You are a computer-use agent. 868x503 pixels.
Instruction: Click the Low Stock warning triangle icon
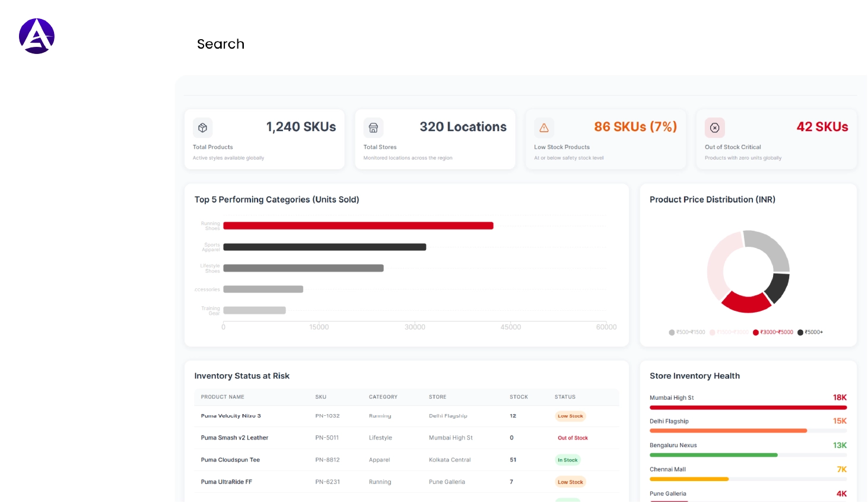click(544, 128)
